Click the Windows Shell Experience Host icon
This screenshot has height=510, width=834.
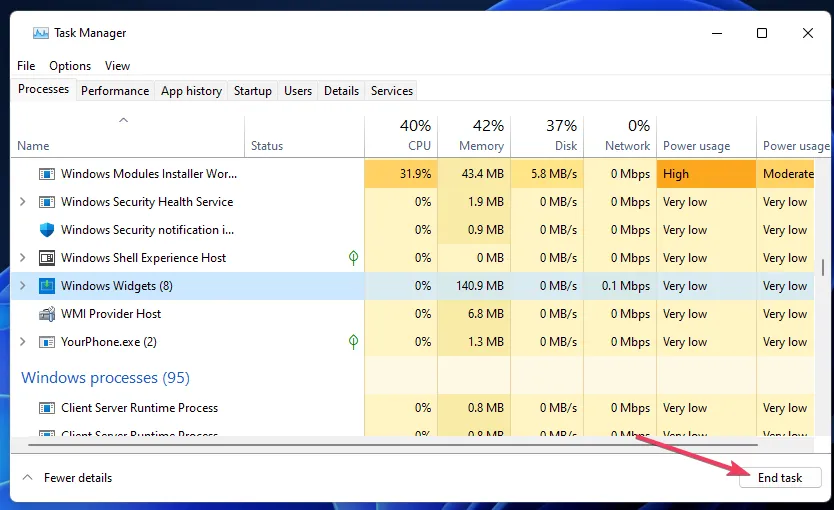46,258
